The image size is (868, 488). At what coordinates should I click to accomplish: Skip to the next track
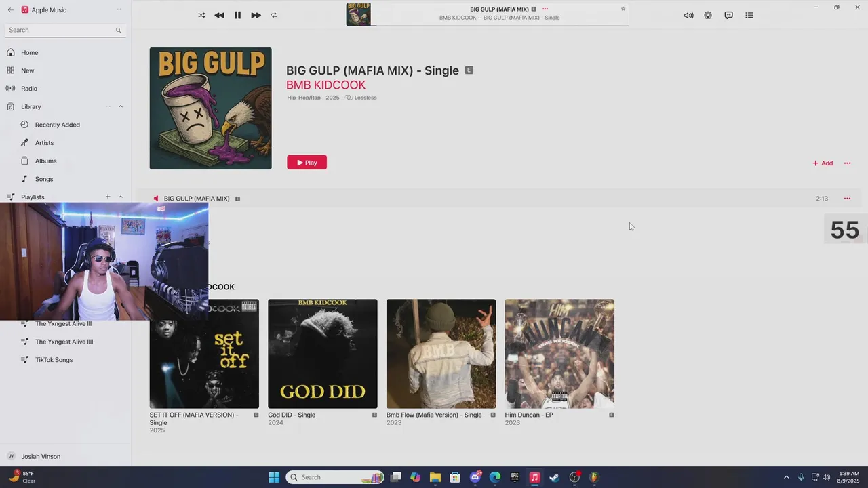pos(256,15)
